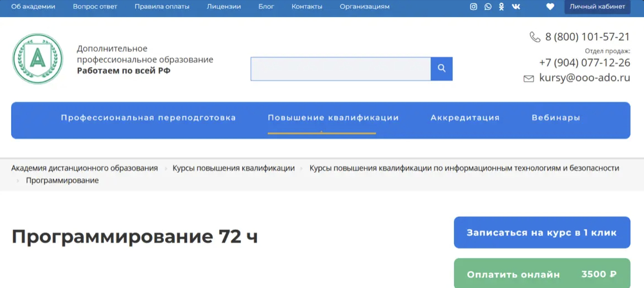
Task: Go to Академия дистанционного образования breadcrumb
Action: pos(85,168)
